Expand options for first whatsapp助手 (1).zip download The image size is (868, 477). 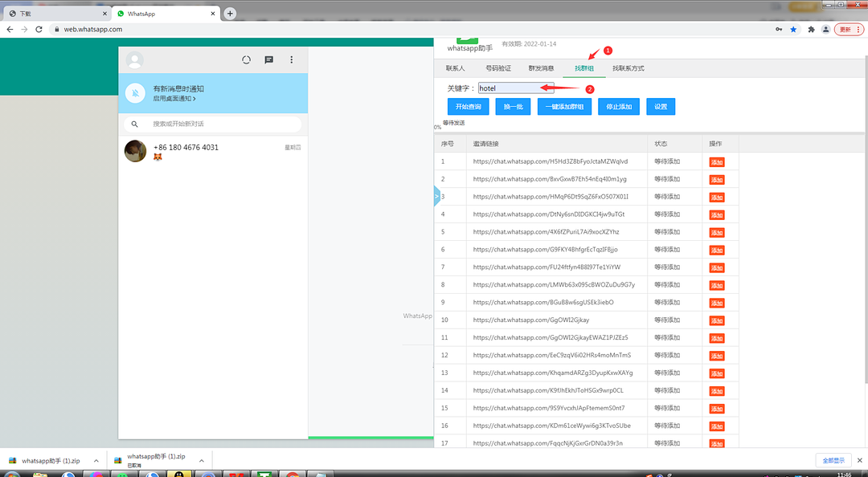click(96, 461)
